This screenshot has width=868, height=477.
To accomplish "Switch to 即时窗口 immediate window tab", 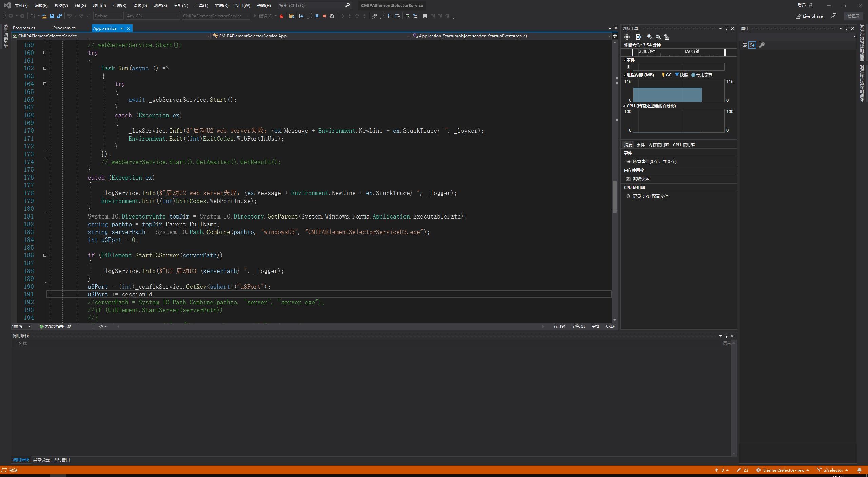I will click(62, 460).
